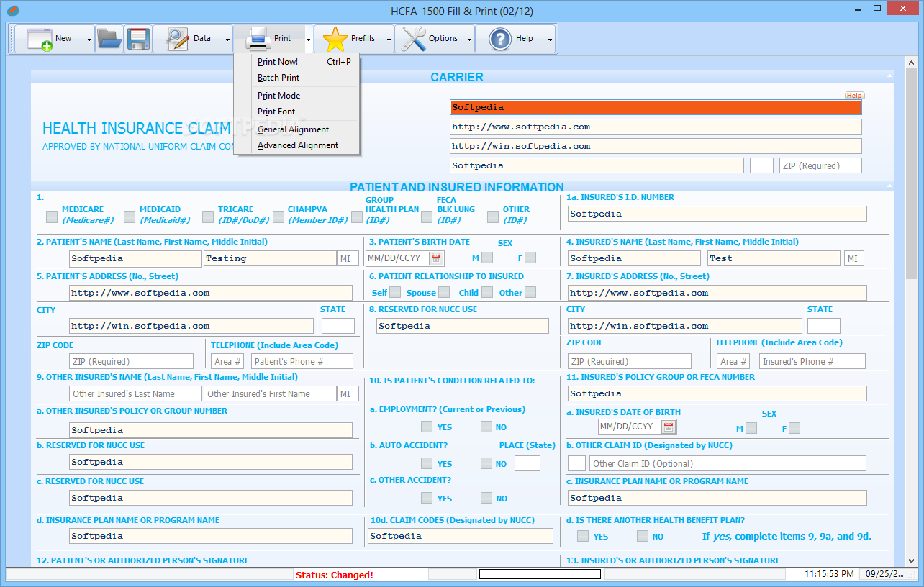Viewport: 924px width, 587px height.
Task: Check the Other (ID#) insurance checkbox
Action: (493, 217)
